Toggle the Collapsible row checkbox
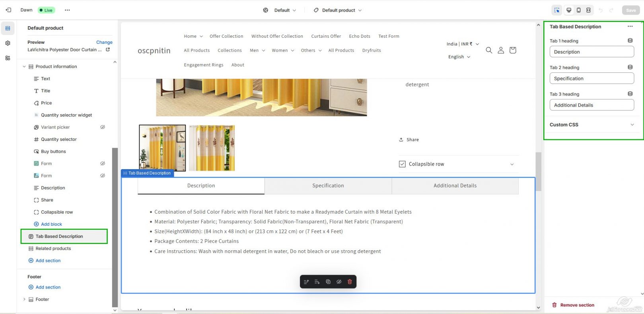644x314 pixels. 402,164
